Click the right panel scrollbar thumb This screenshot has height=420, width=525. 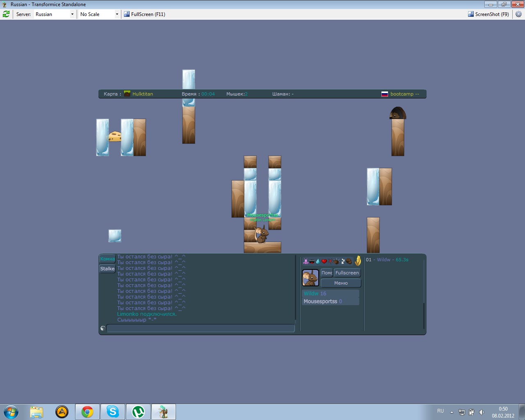424,315
